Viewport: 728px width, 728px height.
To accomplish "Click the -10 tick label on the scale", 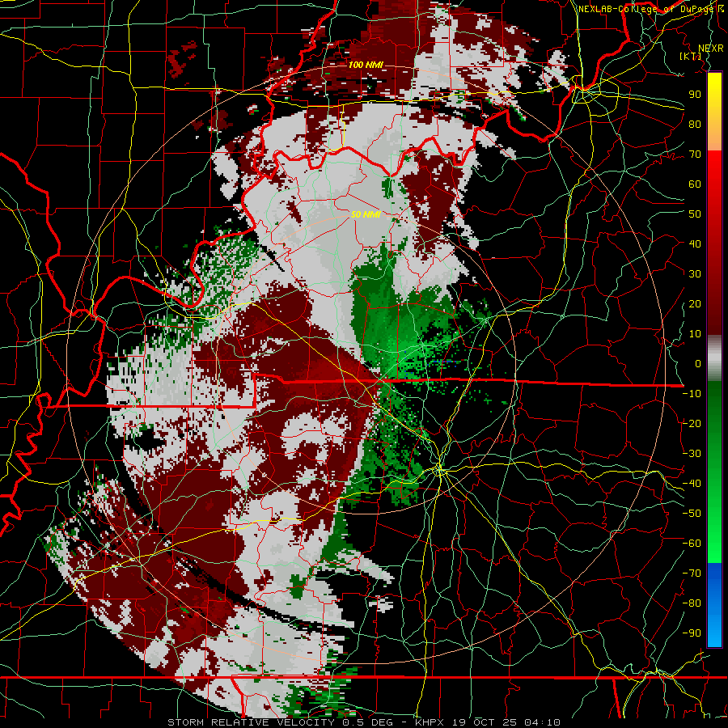I will (692, 394).
